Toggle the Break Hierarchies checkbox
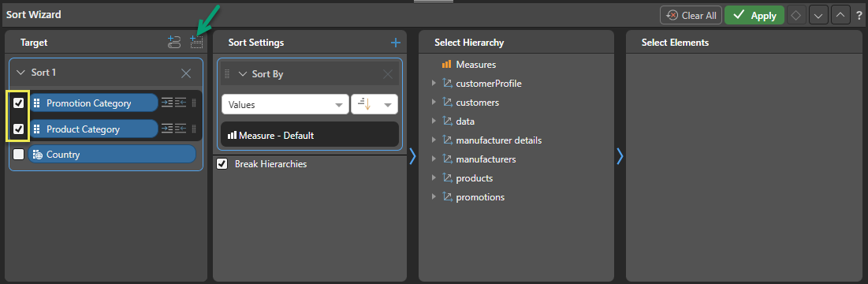The height and width of the screenshot is (284, 868). tap(222, 164)
